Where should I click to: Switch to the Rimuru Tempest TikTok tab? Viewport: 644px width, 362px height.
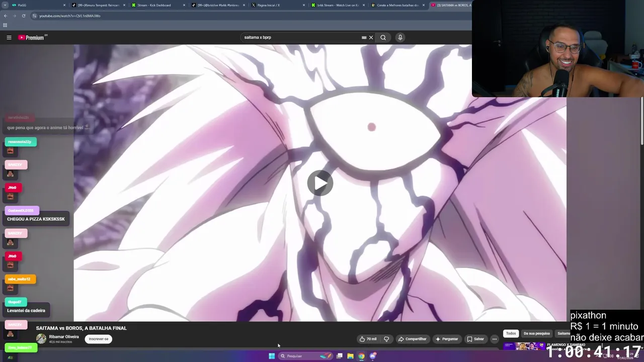tap(98, 5)
